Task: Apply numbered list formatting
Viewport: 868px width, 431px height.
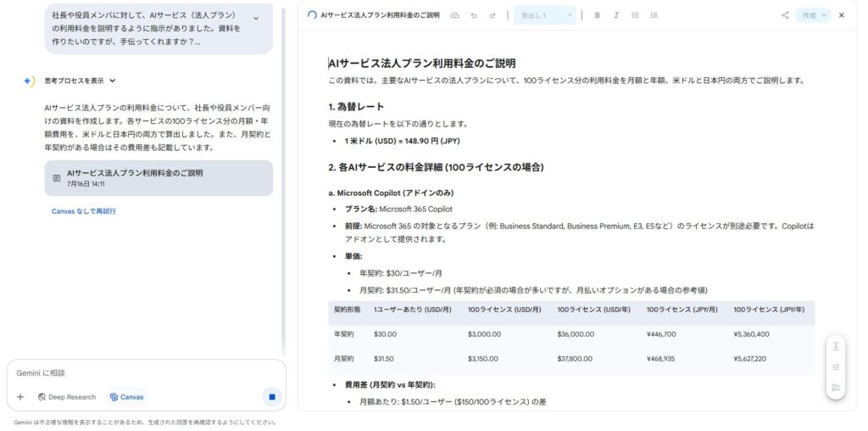Action: click(x=654, y=15)
